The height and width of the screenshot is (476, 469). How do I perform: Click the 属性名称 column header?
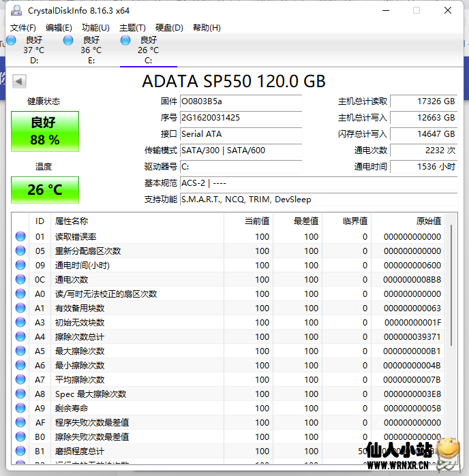tap(137, 221)
